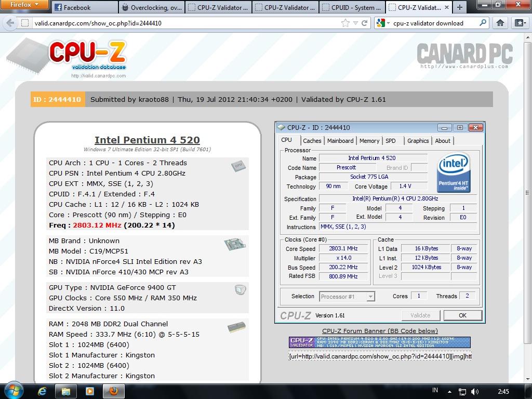The image size is (532, 399).
Task: Launch Internet Explorer from the taskbar
Action: pos(42,392)
